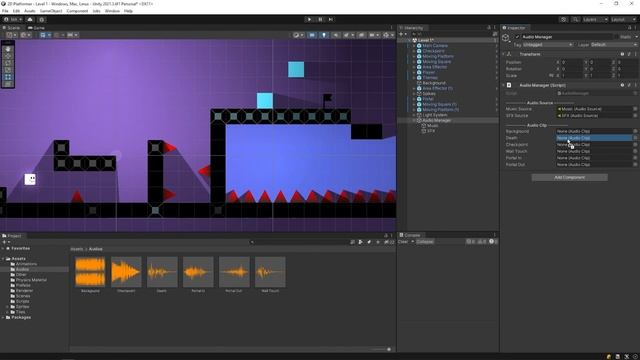Click the Position X field in Transform
The height and width of the screenshot is (360, 640).
point(571,62)
